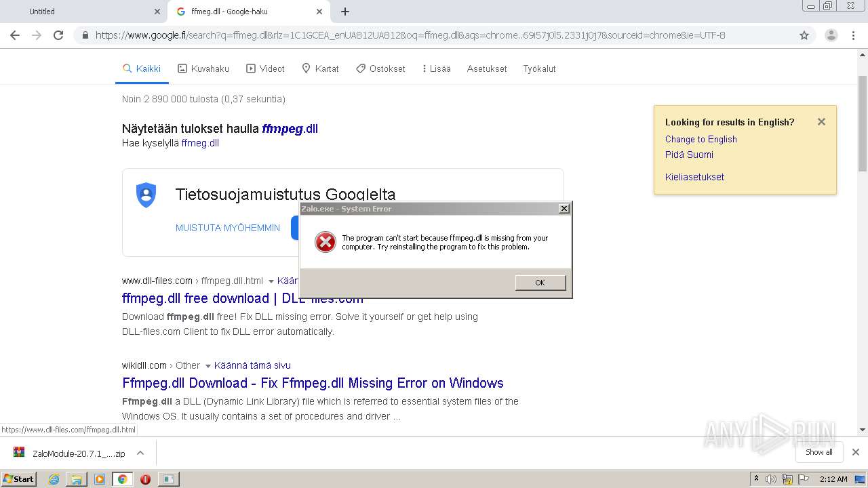This screenshot has height=488, width=868.
Task: Expand dropdown arrow next to dll-files.com URL
Action: pyautogui.click(x=271, y=281)
